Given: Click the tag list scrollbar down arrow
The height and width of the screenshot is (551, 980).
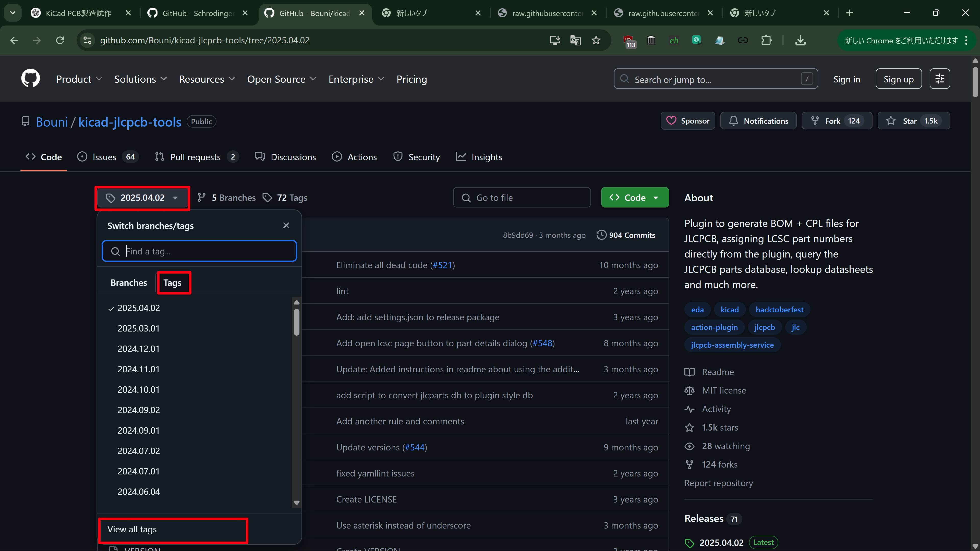Looking at the screenshot, I should click(x=297, y=503).
